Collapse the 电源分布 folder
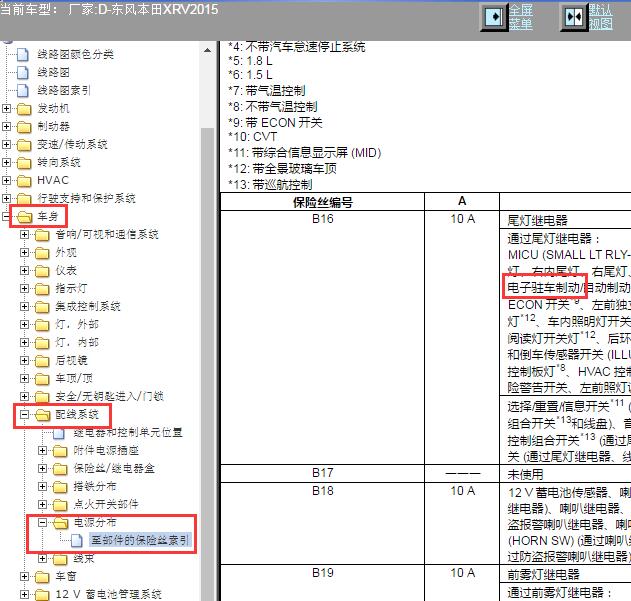This screenshot has width=631, height=601. tap(43, 523)
